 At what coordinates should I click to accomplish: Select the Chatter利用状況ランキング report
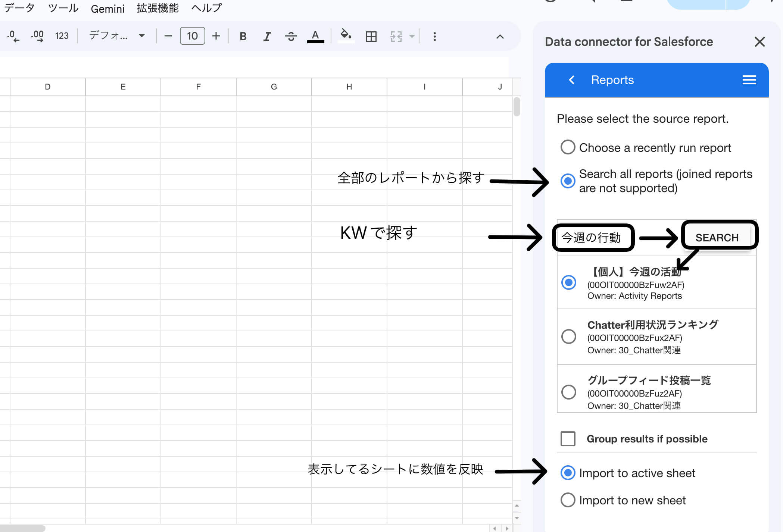(x=568, y=337)
